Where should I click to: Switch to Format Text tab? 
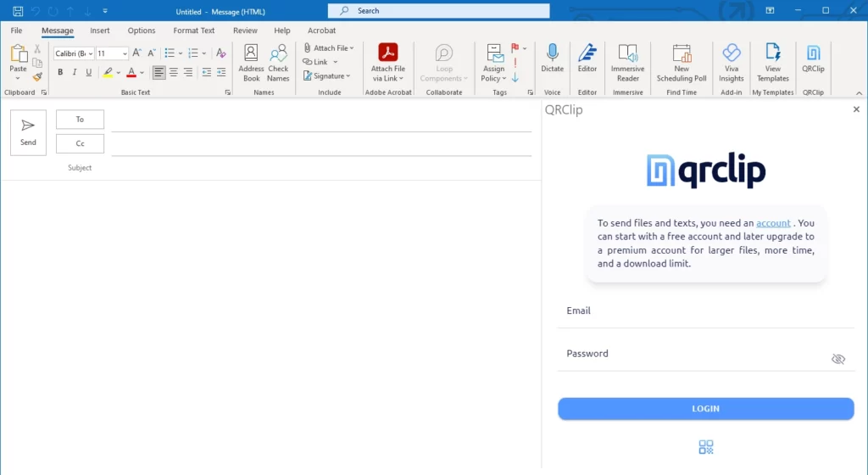click(194, 31)
